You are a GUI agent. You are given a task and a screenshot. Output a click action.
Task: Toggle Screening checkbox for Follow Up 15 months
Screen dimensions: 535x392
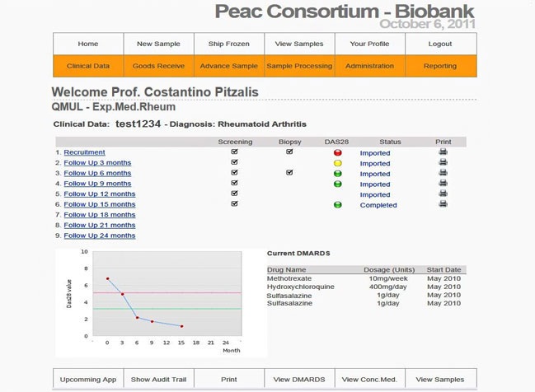click(235, 204)
